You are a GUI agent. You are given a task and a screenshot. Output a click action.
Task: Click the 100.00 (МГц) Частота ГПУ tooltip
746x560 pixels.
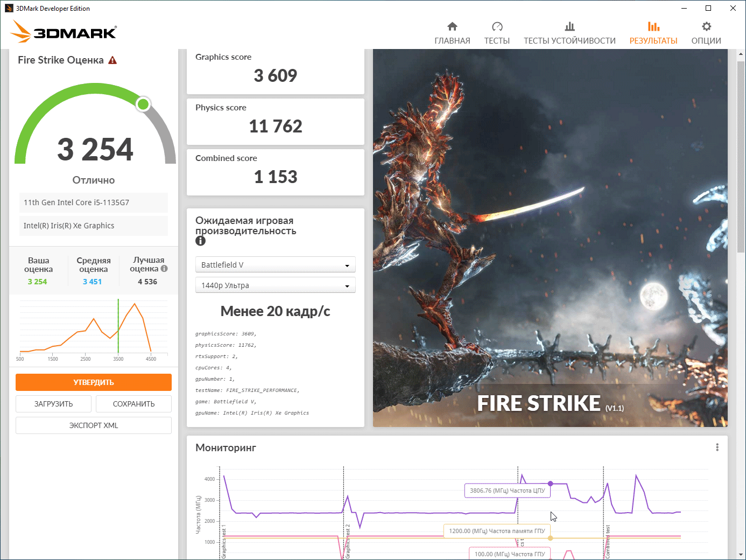[x=509, y=554]
